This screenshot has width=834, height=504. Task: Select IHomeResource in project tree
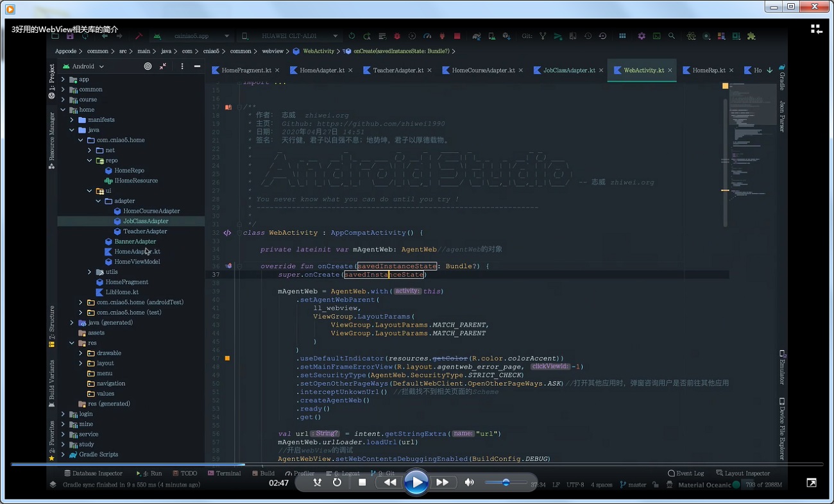[x=131, y=180]
